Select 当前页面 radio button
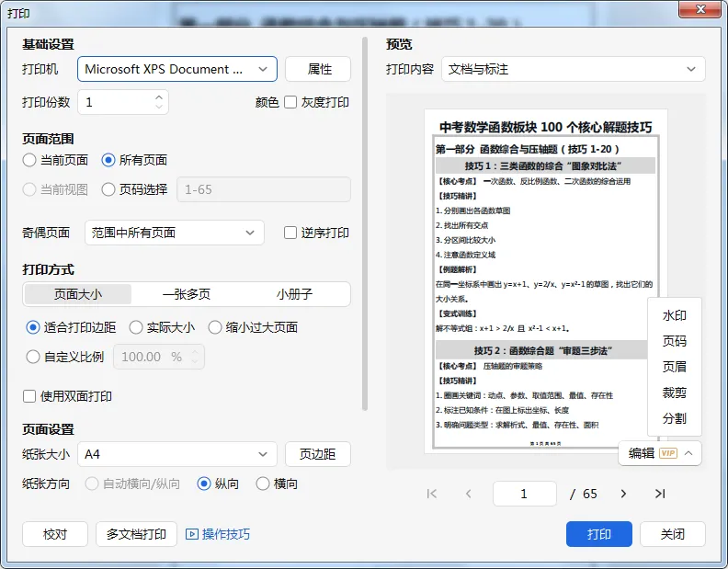Image resolution: width=728 pixels, height=569 pixels. [x=29, y=160]
